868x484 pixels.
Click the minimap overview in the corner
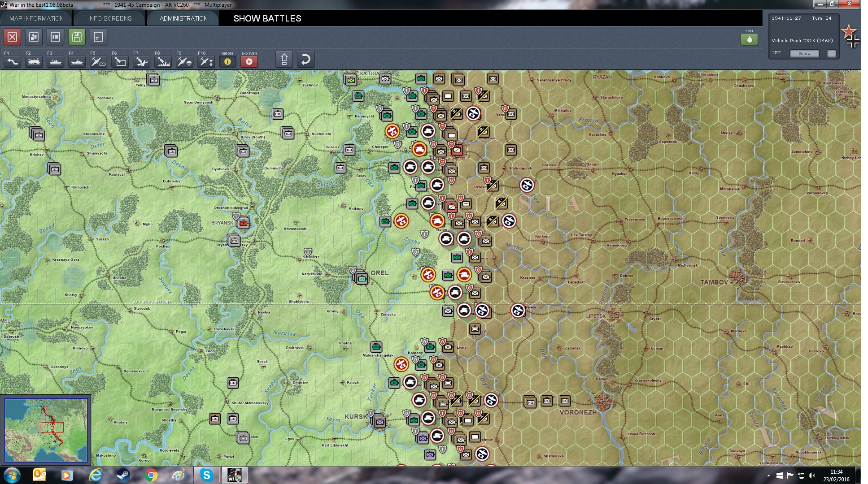(46, 430)
